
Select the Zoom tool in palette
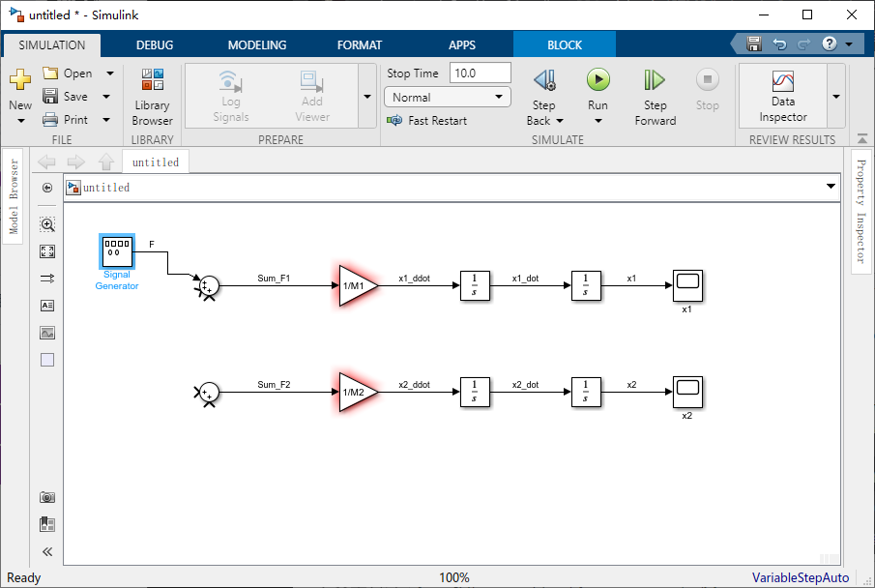click(x=47, y=224)
